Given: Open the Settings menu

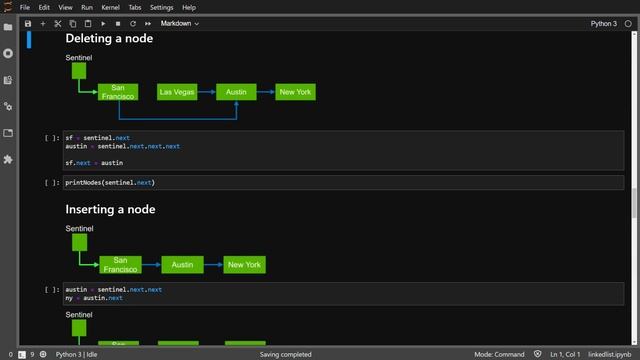Looking at the screenshot, I should 161,7.
